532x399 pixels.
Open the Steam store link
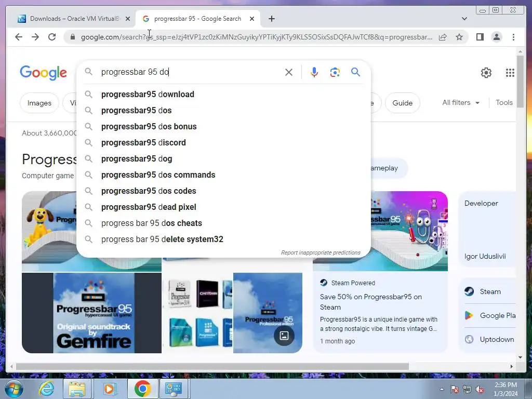[489, 291]
